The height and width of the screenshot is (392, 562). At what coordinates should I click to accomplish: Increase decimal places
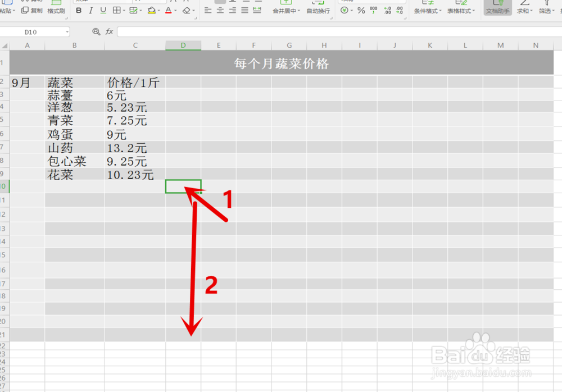click(387, 11)
